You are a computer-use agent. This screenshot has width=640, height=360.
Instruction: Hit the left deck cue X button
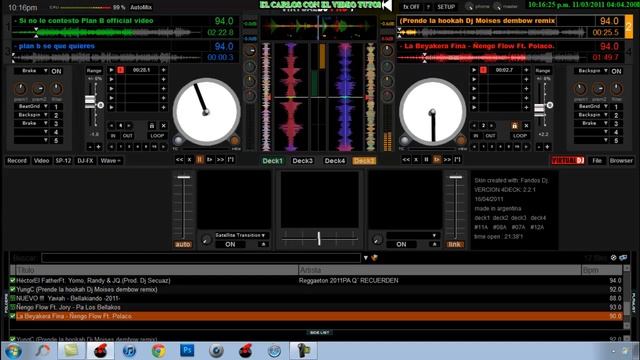pyautogui.click(x=189, y=160)
